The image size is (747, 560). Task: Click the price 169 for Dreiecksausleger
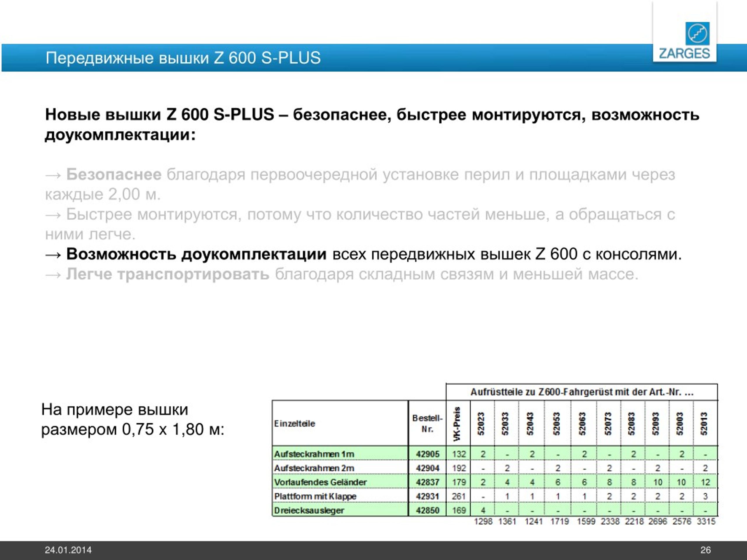(x=459, y=510)
